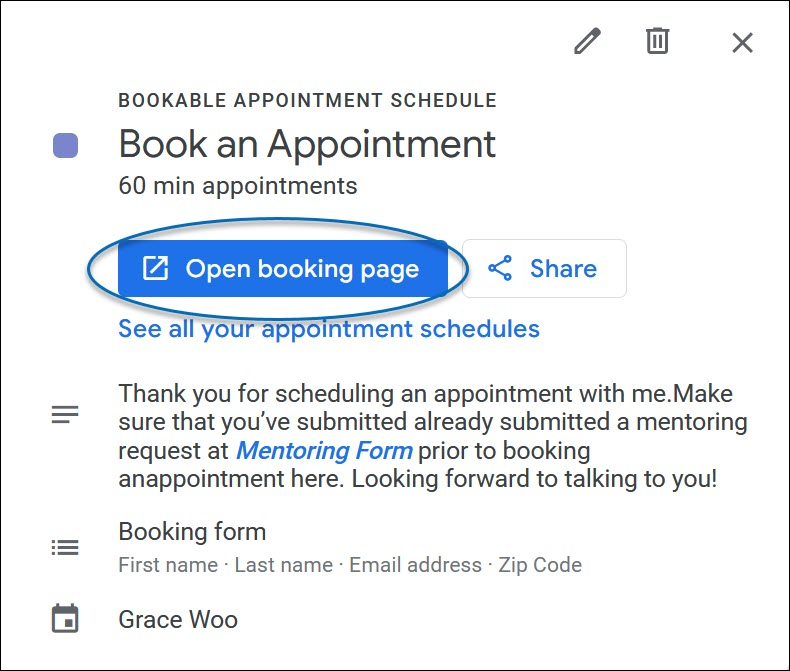Delete the schedule with the trash icon
The width and height of the screenshot is (790, 671).
(x=657, y=42)
